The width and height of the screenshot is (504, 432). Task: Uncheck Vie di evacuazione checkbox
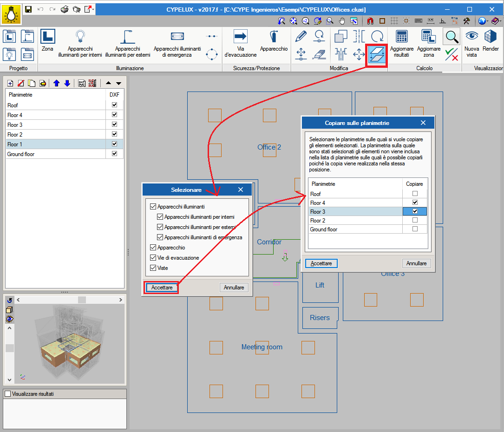pyautogui.click(x=153, y=257)
